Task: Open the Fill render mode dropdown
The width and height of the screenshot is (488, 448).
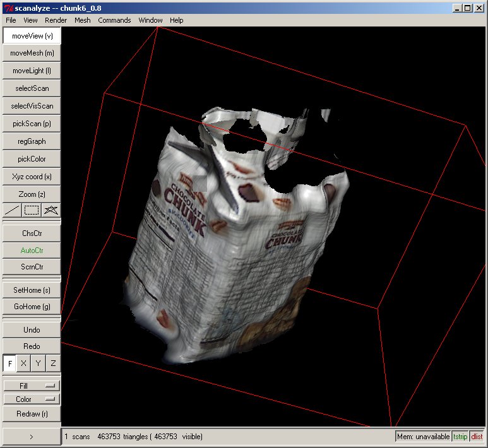Action: tap(32, 386)
